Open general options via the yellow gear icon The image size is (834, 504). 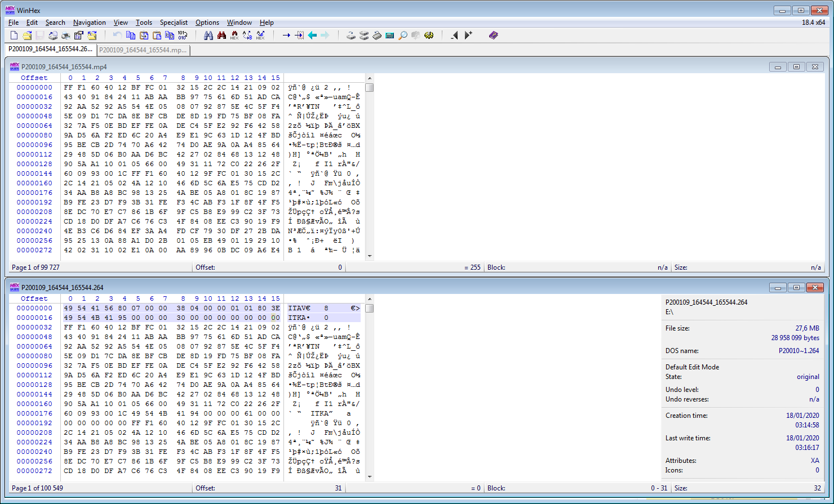(x=429, y=35)
